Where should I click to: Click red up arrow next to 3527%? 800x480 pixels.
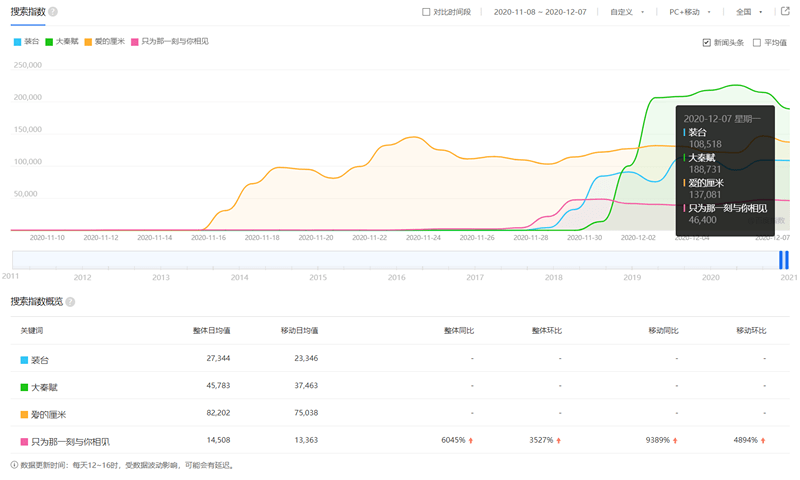(x=559, y=440)
